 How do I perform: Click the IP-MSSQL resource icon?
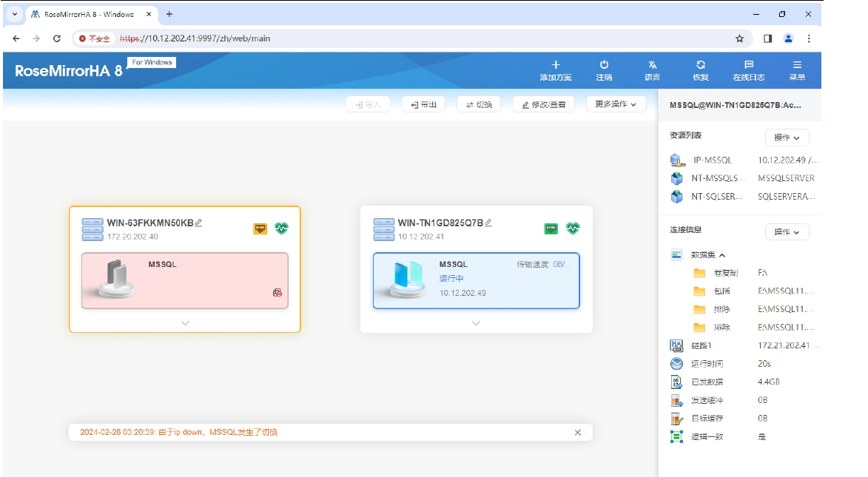pos(678,160)
